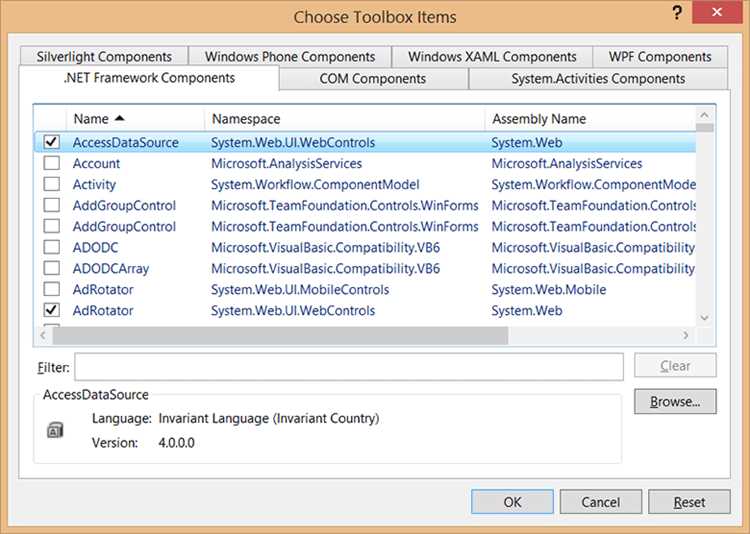Switch to the COM Components tab
This screenshot has height=534, width=750.
[x=372, y=79]
